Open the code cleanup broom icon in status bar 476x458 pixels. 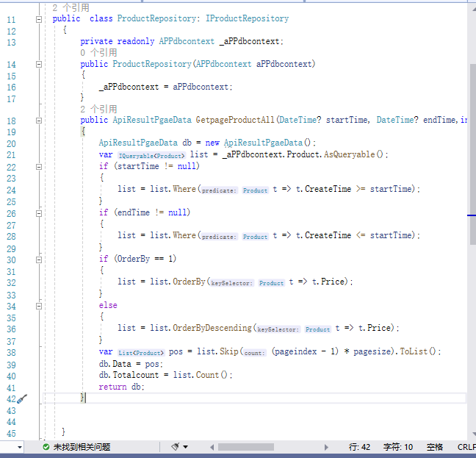[x=175, y=447]
